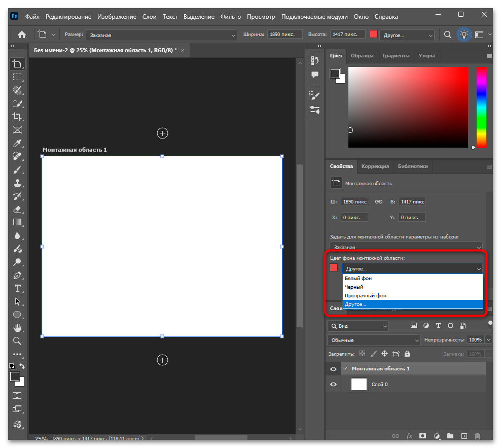
Task: Select the Rectangular Marquee tool
Action: click(x=17, y=77)
